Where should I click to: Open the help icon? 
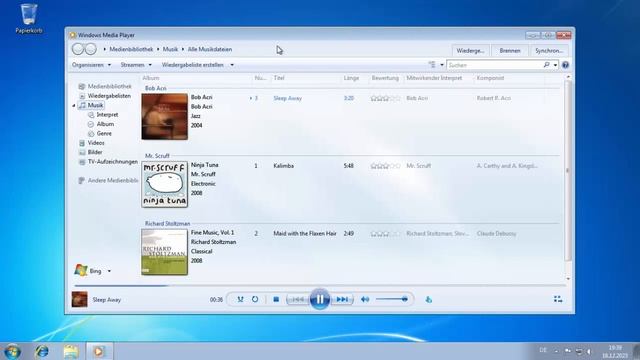tap(565, 65)
